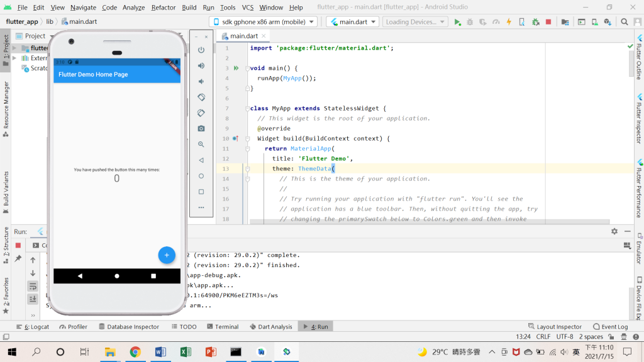The image size is (644, 362).
Task: Open the Logcat tool window
Action: point(33,327)
